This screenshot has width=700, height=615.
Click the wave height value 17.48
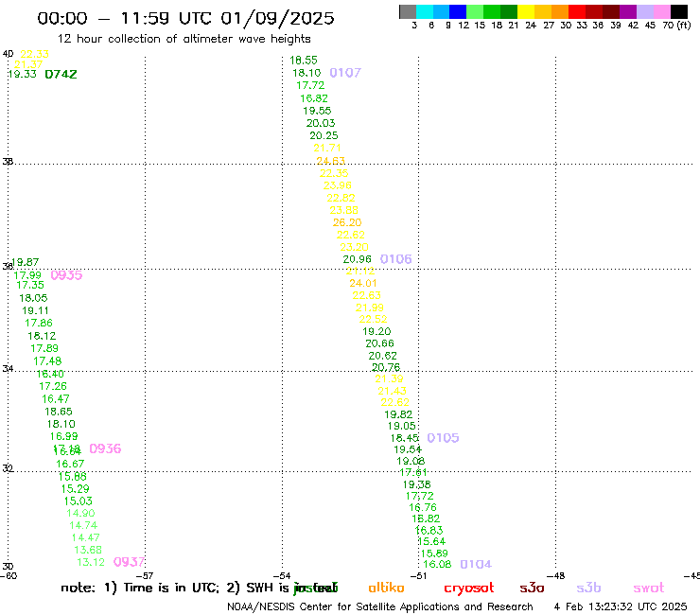pos(47,360)
